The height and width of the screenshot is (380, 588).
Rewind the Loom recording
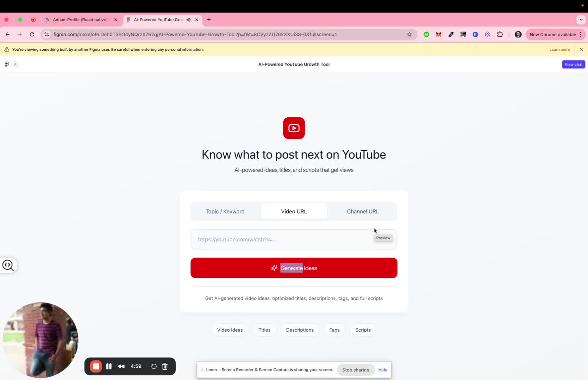(121, 366)
